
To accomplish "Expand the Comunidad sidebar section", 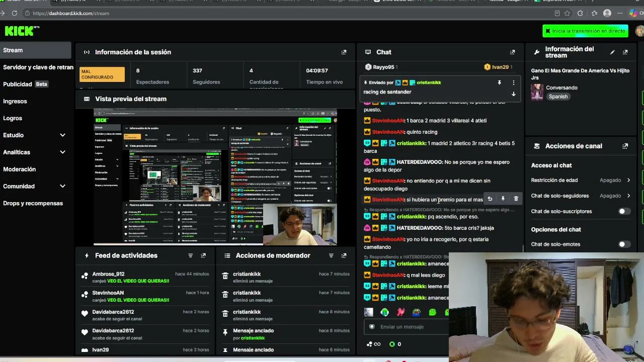I will click(62, 187).
